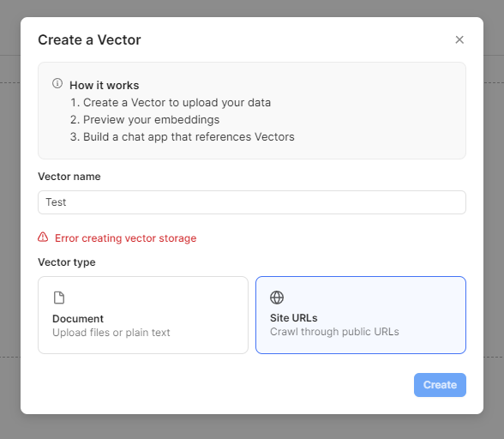This screenshot has height=439, width=504.
Task: Click the red warning triangle icon
Action: (43, 238)
